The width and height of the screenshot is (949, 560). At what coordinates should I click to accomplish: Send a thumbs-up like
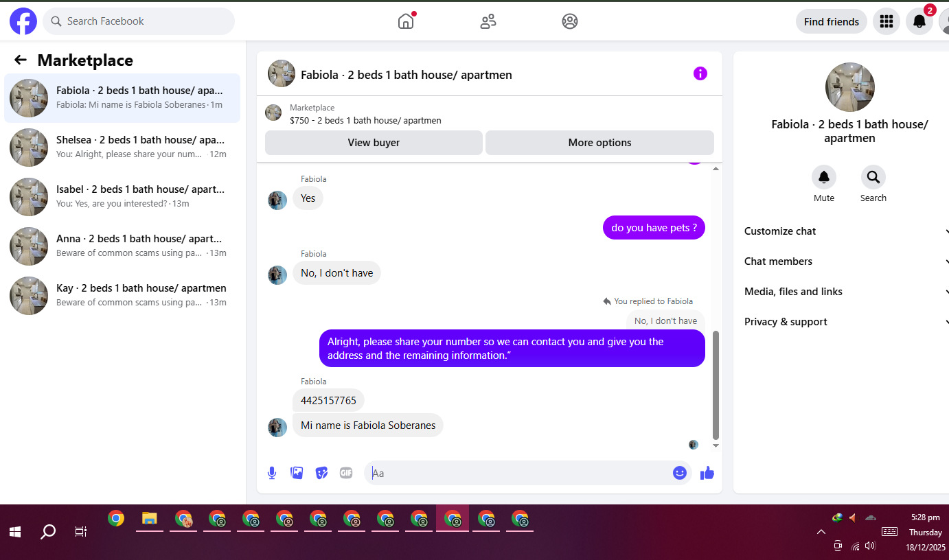tap(707, 473)
